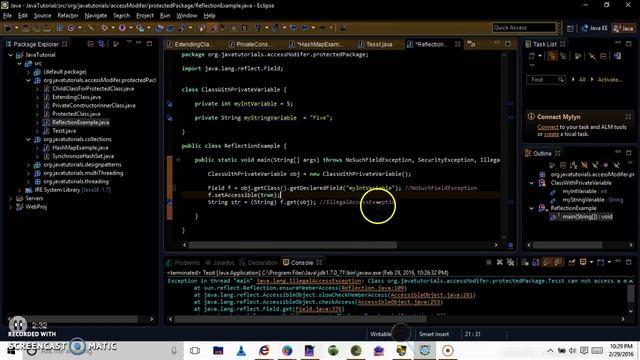The height and width of the screenshot is (360, 640).
Task: Click the Collapse All icon in Package Explorer
Action: click(91, 44)
